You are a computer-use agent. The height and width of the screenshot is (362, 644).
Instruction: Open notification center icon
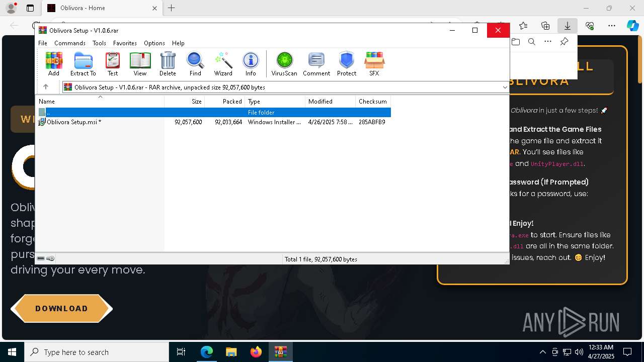tap(627, 352)
